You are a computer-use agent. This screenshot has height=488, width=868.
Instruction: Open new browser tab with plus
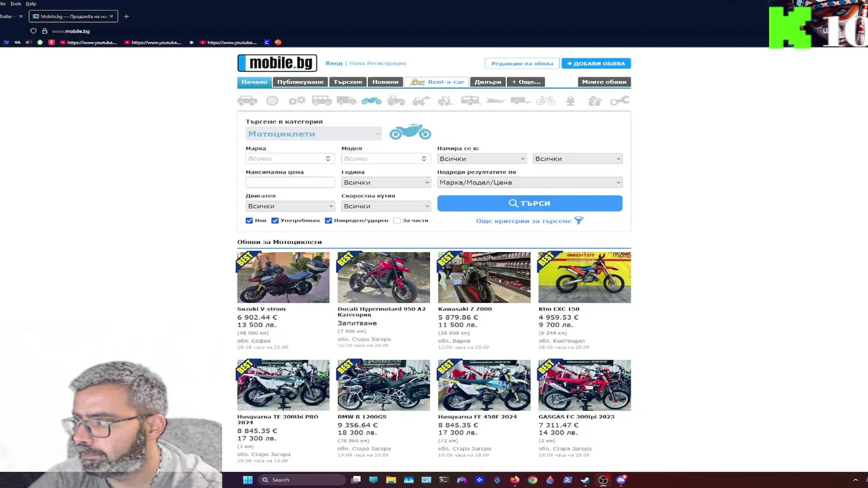pyautogui.click(x=126, y=16)
